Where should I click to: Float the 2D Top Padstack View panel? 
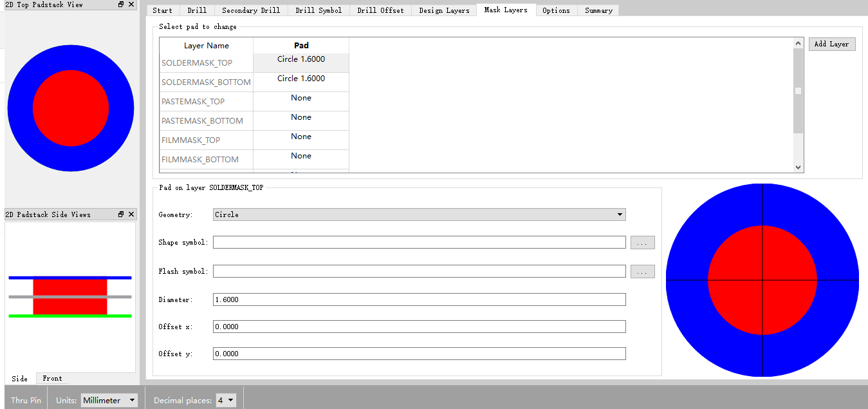[x=121, y=5]
